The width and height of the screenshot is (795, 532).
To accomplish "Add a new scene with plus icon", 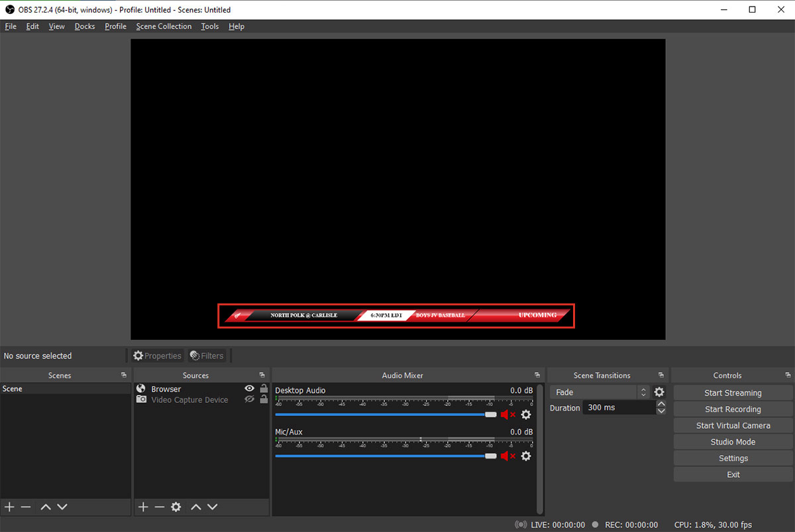I will coord(9,507).
